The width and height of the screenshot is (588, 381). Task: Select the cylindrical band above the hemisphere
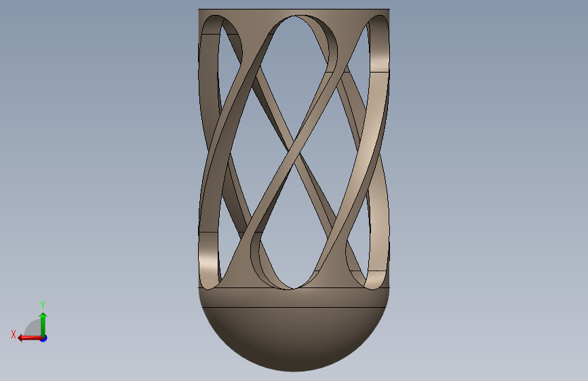pos(294,298)
